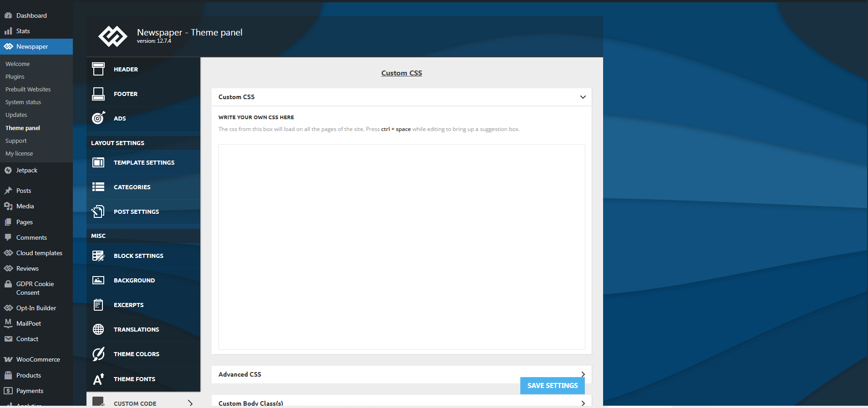The height and width of the screenshot is (408, 868).
Task: Click the Opt-In Builder icon
Action: (x=8, y=308)
